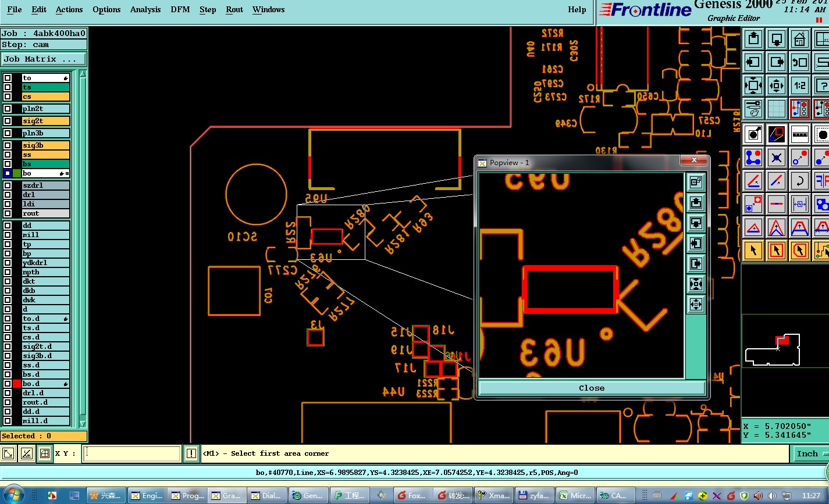
Task: Click the snap grid icon beside X Y
Action: click(x=44, y=453)
